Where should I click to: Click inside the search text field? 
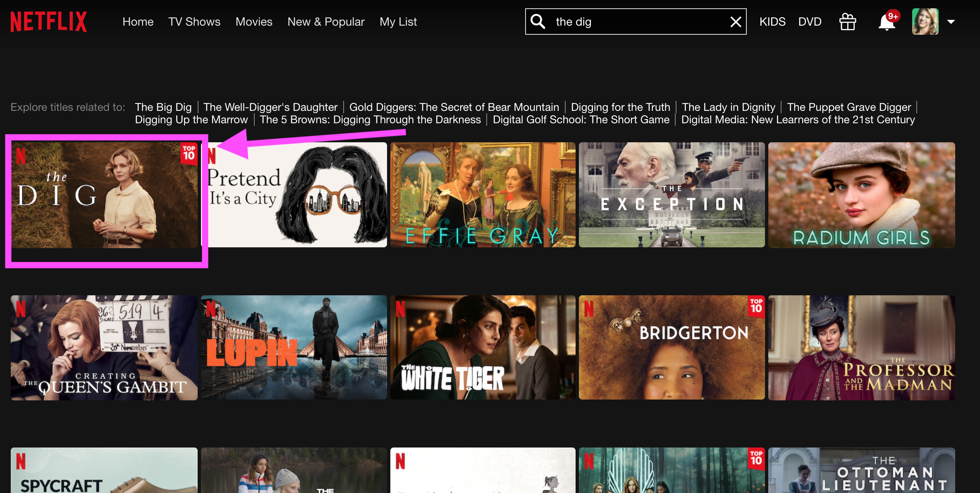point(637,22)
